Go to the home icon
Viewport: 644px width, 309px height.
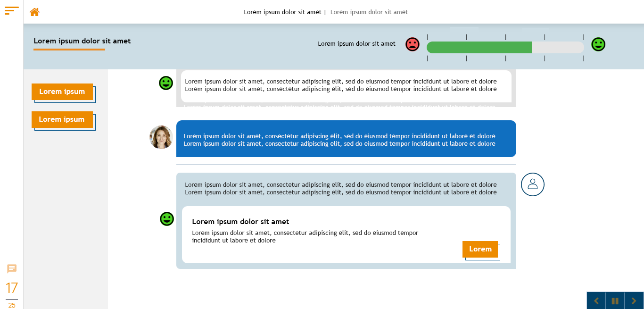34,12
